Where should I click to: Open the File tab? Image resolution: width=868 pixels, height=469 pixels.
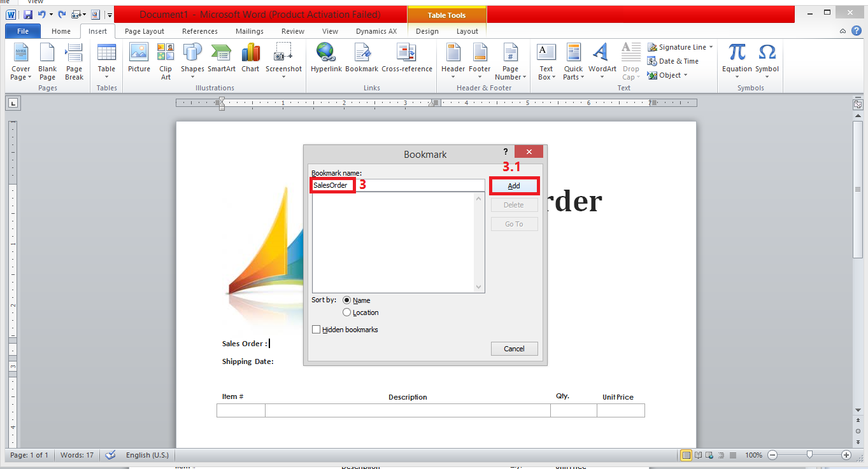(x=23, y=31)
